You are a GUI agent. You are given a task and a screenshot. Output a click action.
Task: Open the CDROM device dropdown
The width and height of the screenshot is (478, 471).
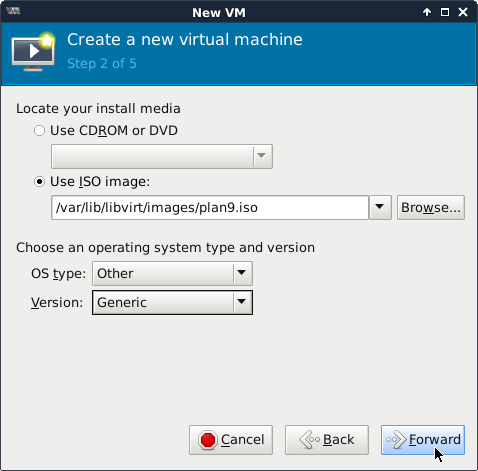pyautogui.click(x=162, y=156)
